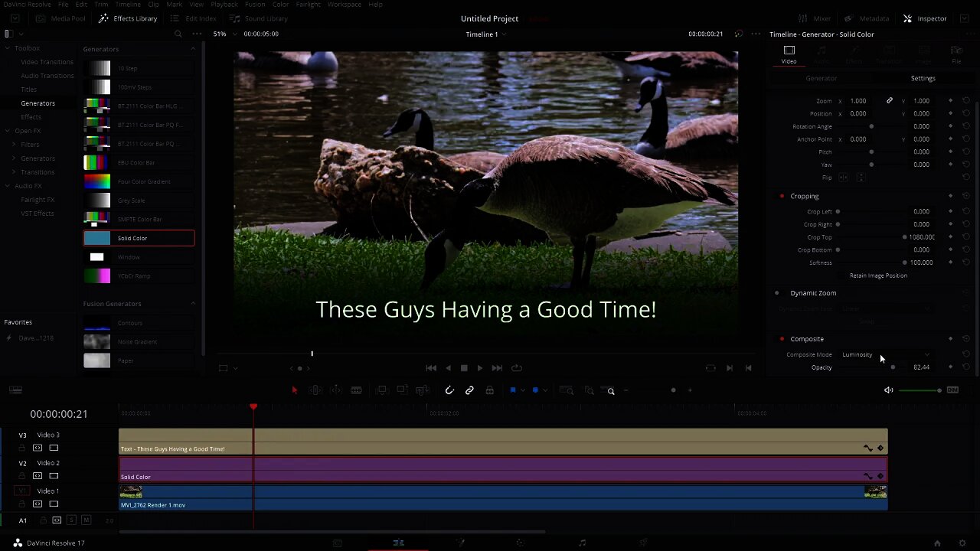Open the Edit page icon
The height and width of the screenshot is (551, 980).
(398, 543)
